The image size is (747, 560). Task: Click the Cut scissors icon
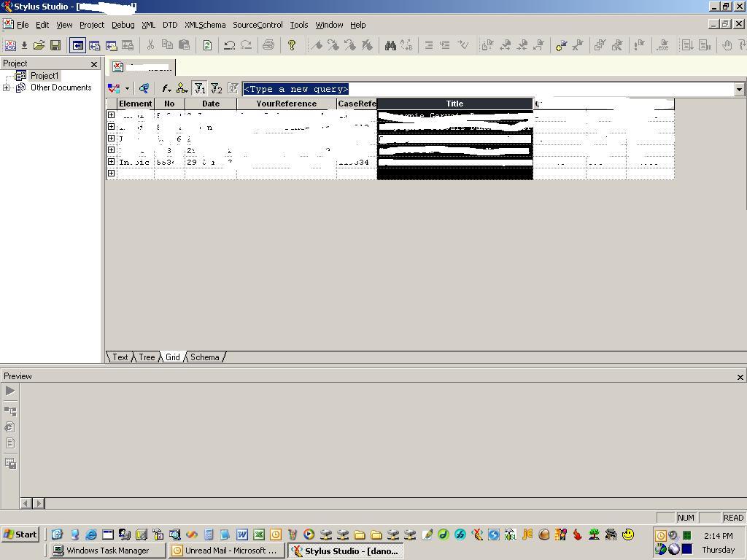[150, 45]
